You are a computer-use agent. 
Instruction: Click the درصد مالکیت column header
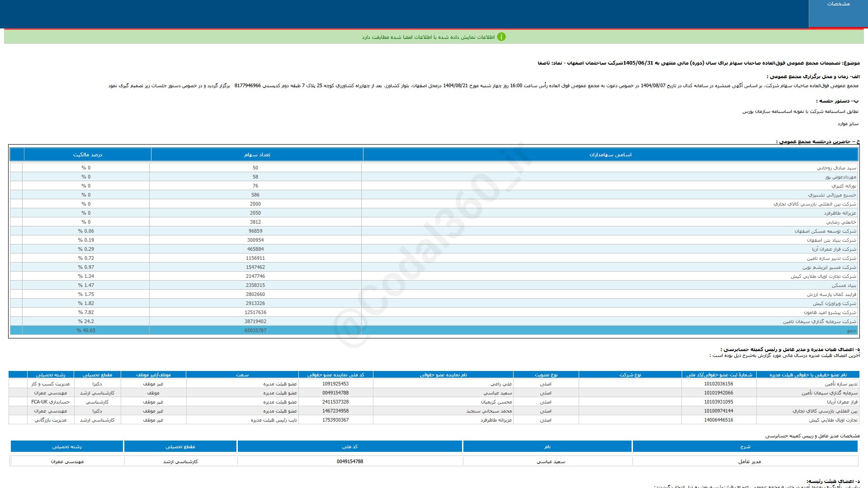point(88,155)
